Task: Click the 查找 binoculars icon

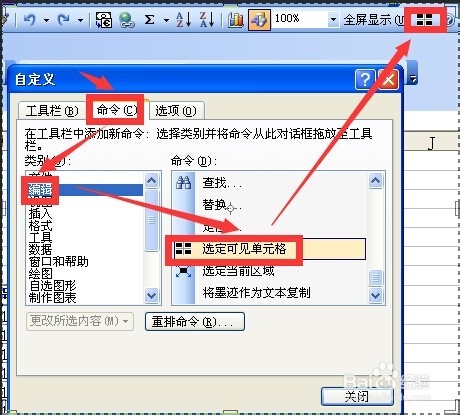Action: pyautogui.click(x=183, y=182)
